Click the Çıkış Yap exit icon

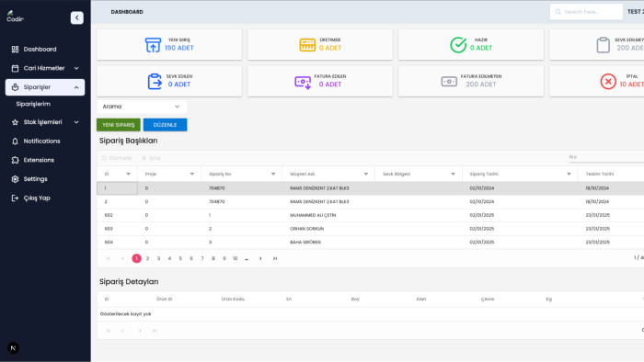click(16, 198)
